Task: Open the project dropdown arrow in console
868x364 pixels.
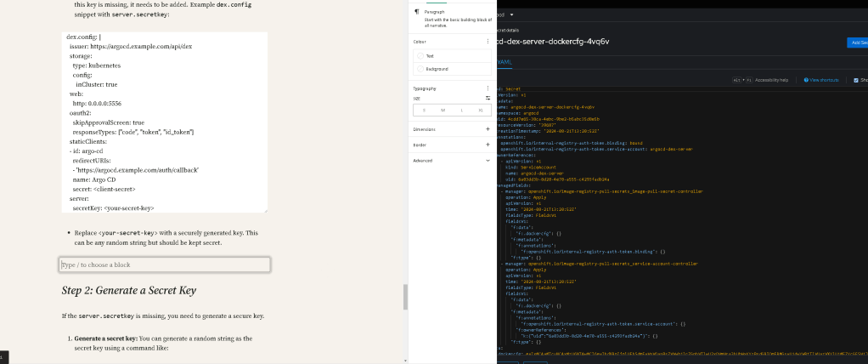Action: 511,14
